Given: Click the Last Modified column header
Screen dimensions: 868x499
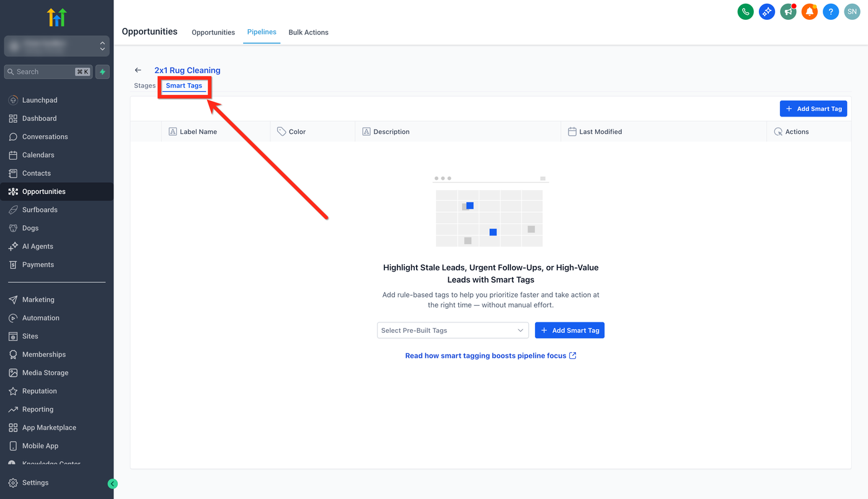Looking at the screenshot, I should point(600,131).
